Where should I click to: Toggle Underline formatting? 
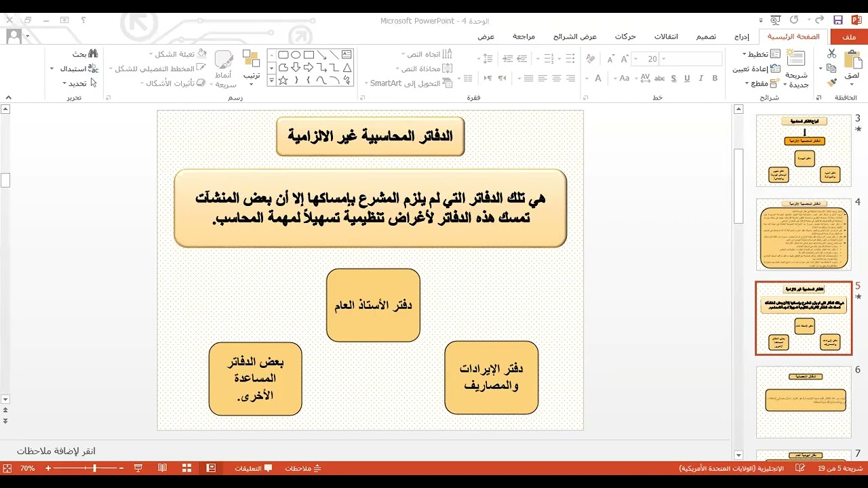pos(687,79)
